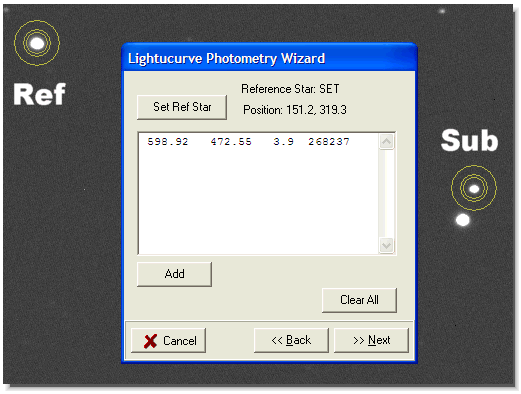Viewport: 521px width, 394px height.
Task: Click the list scroll down arrow
Action: 386,246
